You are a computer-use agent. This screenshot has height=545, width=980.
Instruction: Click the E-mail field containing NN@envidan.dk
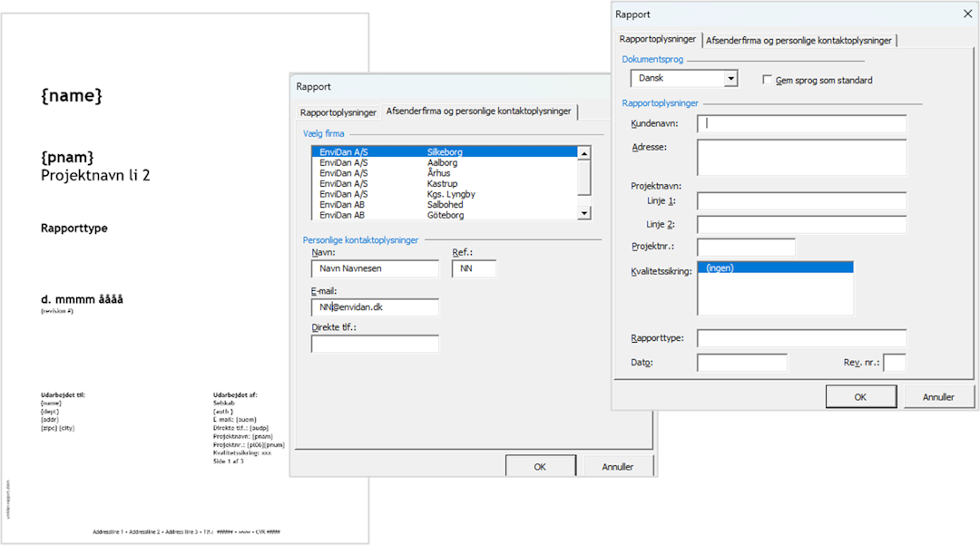tap(375, 307)
